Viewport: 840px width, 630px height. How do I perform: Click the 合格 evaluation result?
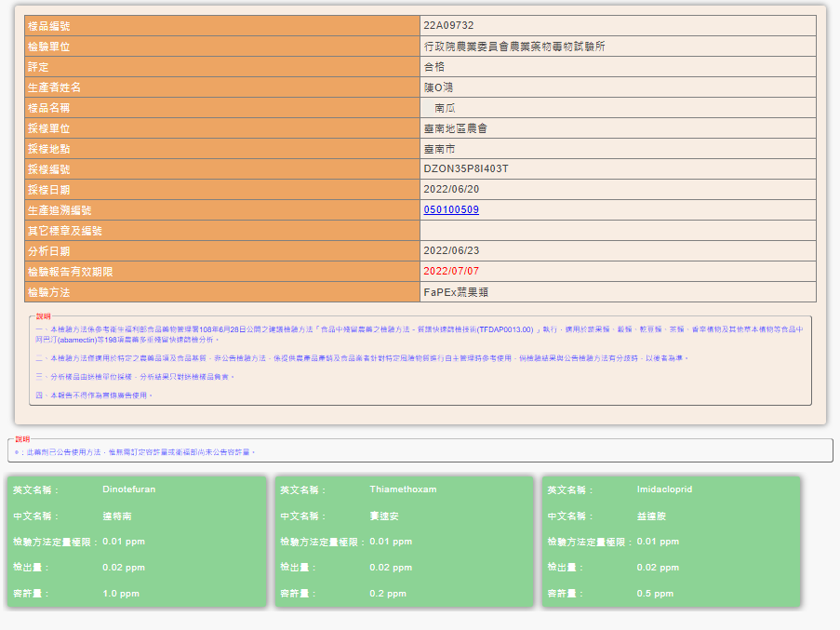433,67
